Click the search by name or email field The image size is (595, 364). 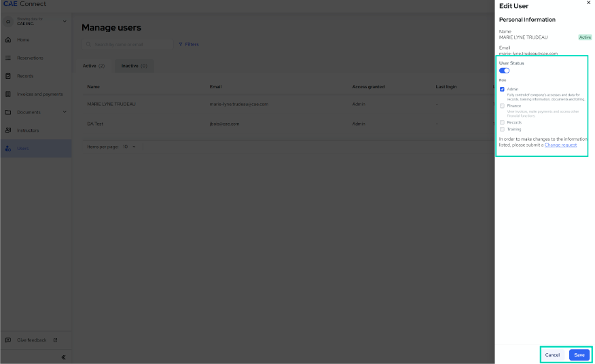(x=128, y=44)
